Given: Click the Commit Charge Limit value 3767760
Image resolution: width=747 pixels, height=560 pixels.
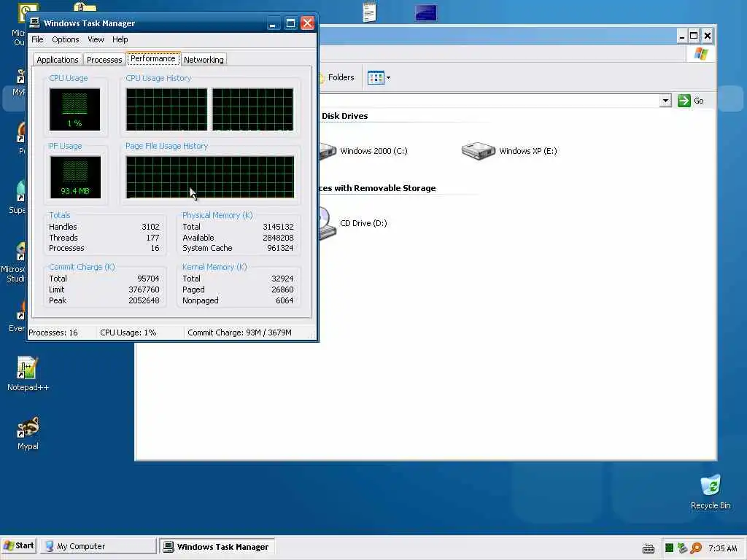Looking at the screenshot, I should pos(144,289).
